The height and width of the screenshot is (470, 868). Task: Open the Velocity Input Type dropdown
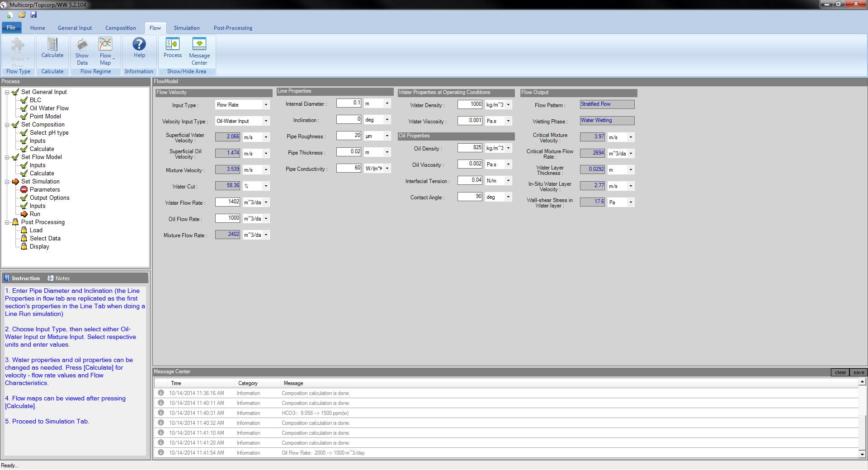(266, 121)
